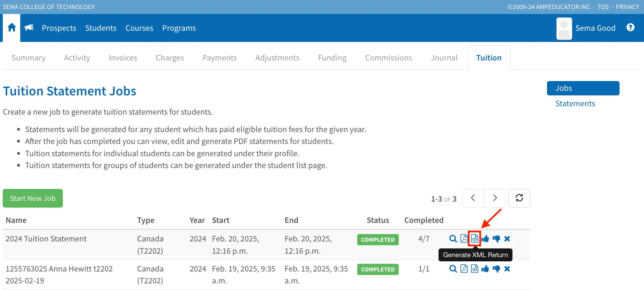Click the Start New Job button
Viewport: 644px width, 290px height.
point(33,198)
